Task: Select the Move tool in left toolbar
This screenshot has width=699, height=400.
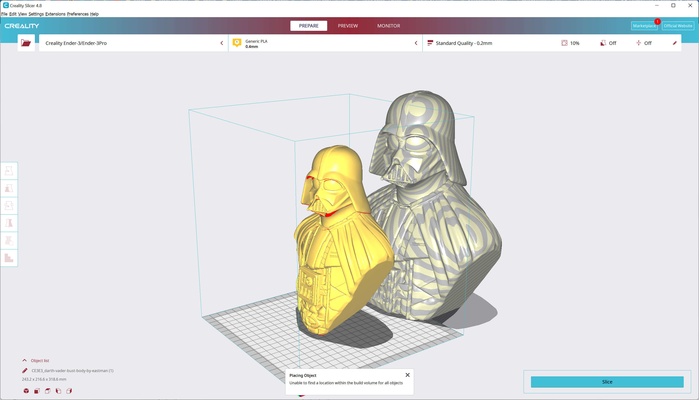Action: pos(9,171)
